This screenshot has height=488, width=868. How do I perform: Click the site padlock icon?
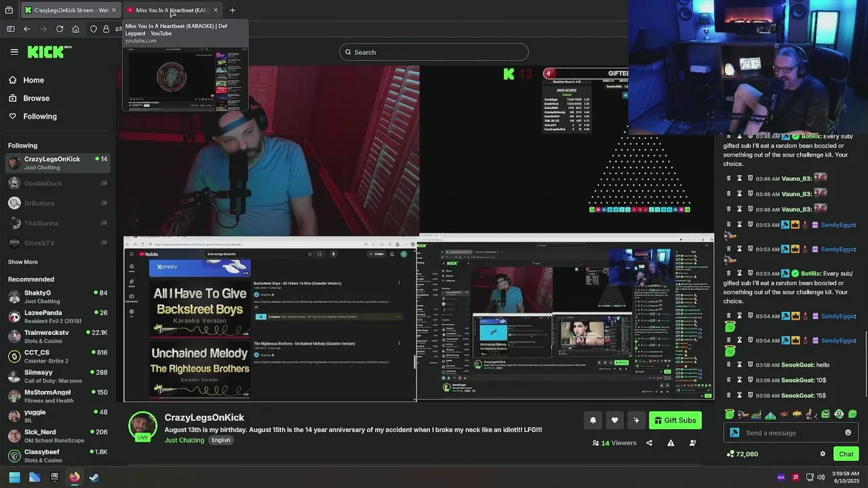[106, 29]
